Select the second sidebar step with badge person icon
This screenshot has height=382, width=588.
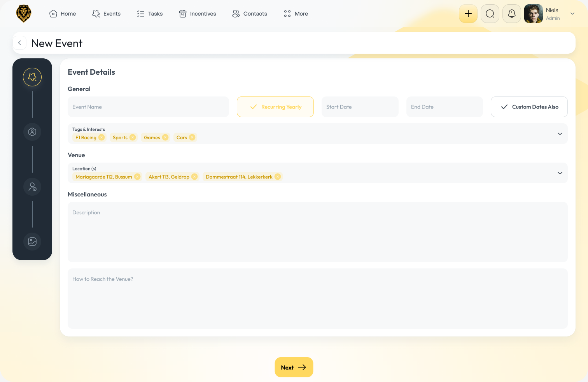tap(32, 132)
